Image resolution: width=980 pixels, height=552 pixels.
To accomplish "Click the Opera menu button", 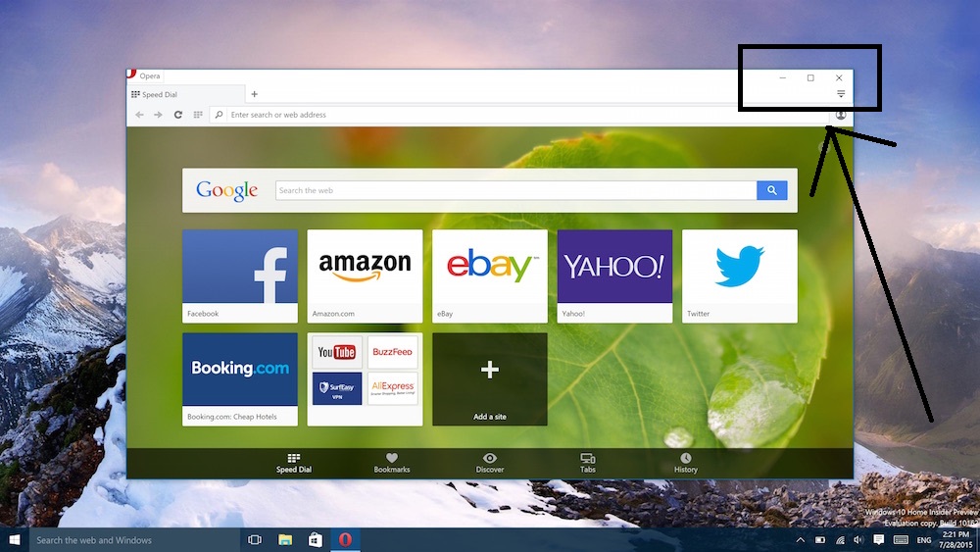I will tap(144, 75).
